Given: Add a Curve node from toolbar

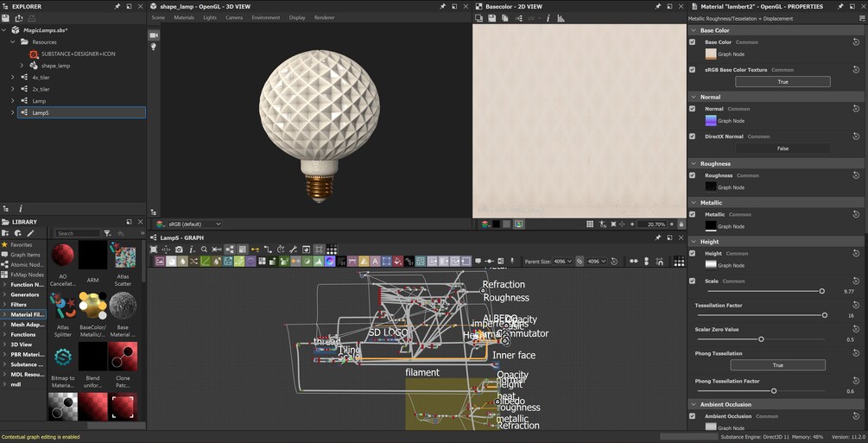Looking at the screenshot, I should tap(206, 262).
